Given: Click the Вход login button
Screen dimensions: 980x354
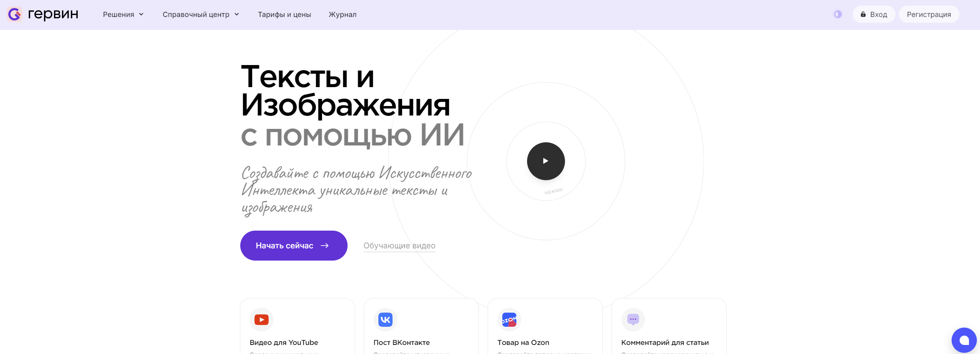Looking at the screenshot, I should pyautogui.click(x=874, y=15).
